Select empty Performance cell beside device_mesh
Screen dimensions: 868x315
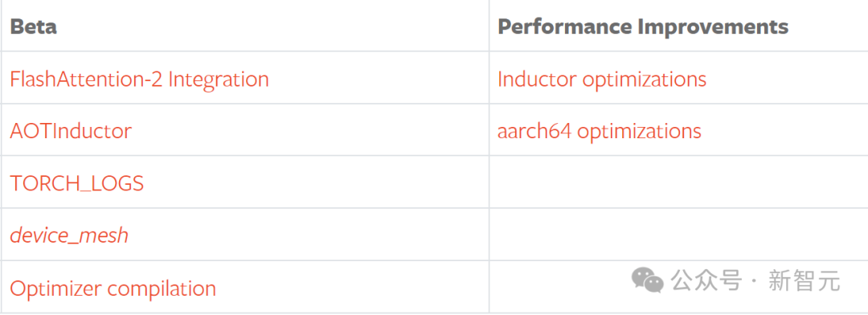(678, 235)
